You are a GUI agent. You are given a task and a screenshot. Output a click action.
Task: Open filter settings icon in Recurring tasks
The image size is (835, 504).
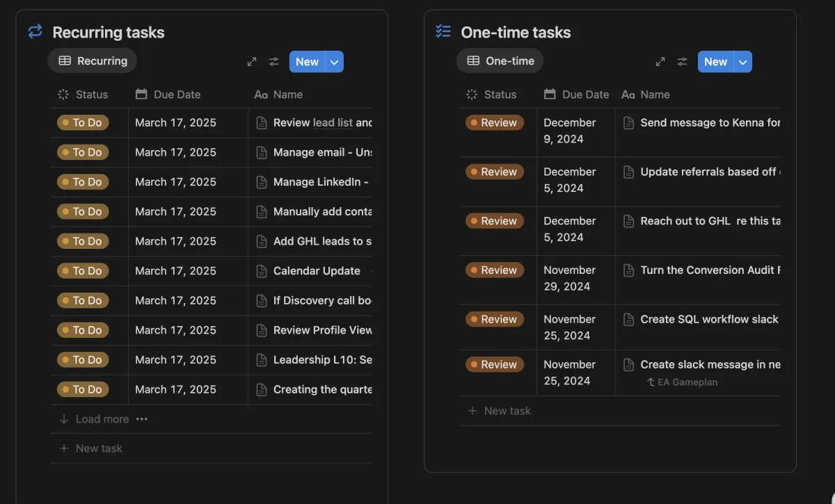(x=274, y=62)
